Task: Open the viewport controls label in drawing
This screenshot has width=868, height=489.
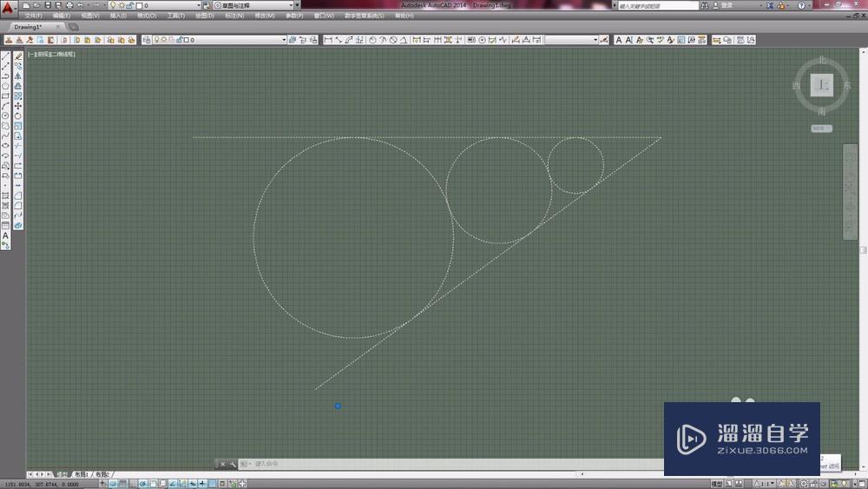Action: [x=52, y=54]
